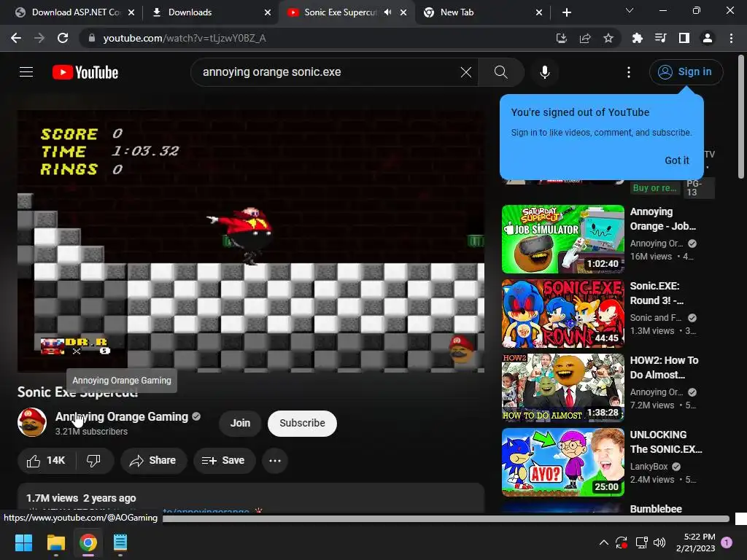Clear the search box with the X
This screenshot has width=747, height=560.
[x=466, y=72]
